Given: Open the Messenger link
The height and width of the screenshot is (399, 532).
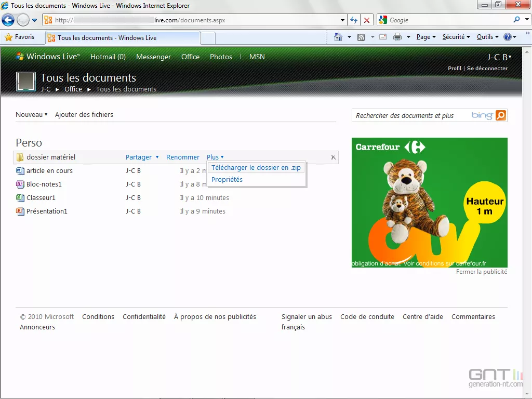Looking at the screenshot, I should point(153,57).
